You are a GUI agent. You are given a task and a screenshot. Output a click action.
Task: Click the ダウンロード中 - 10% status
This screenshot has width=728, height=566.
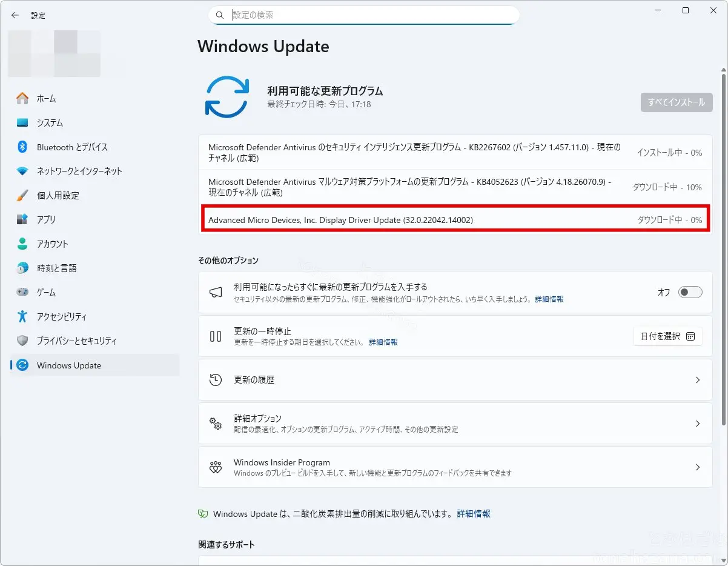point(667,187)
